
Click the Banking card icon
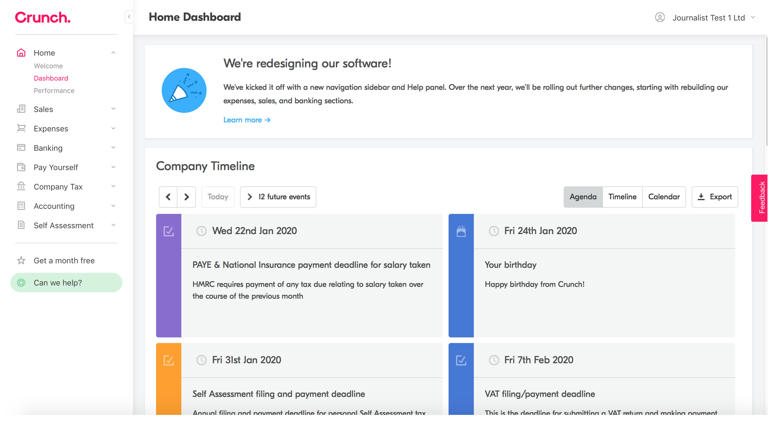point(21,148)
